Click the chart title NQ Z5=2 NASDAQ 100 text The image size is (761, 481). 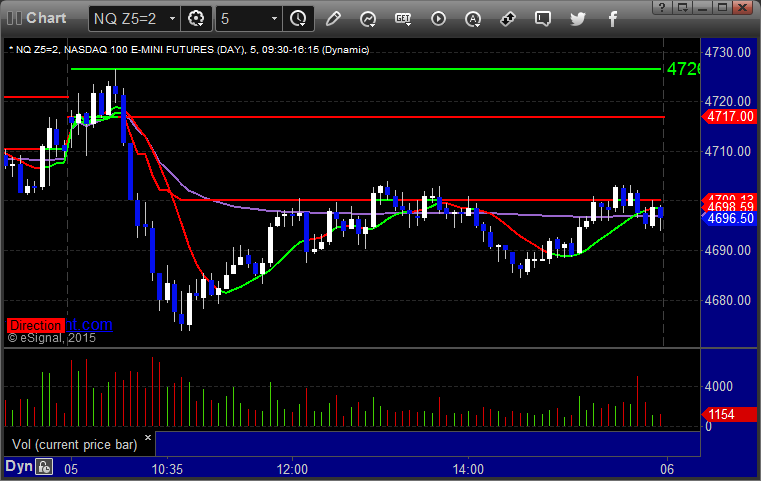point(189,50)
